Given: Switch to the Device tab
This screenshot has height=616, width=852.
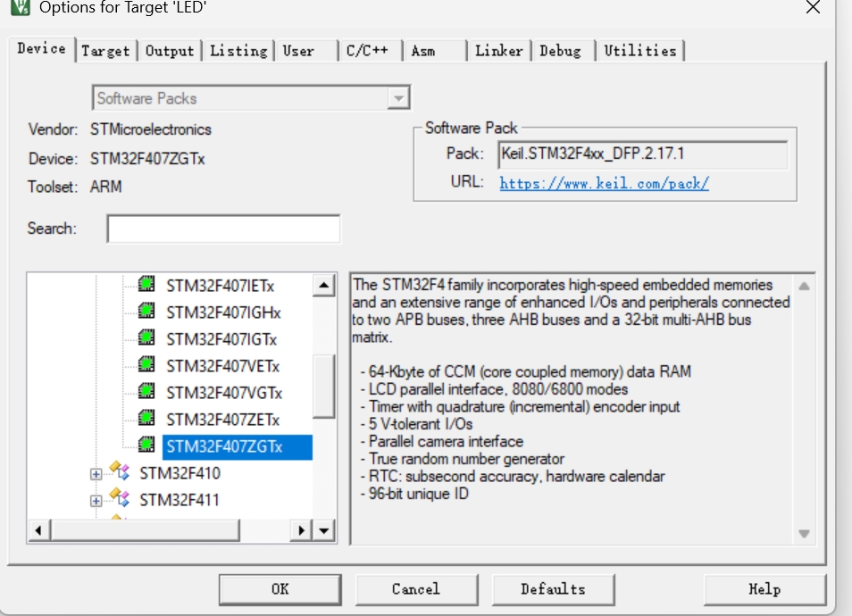Looking at the screenshot, I should [42, 49].
